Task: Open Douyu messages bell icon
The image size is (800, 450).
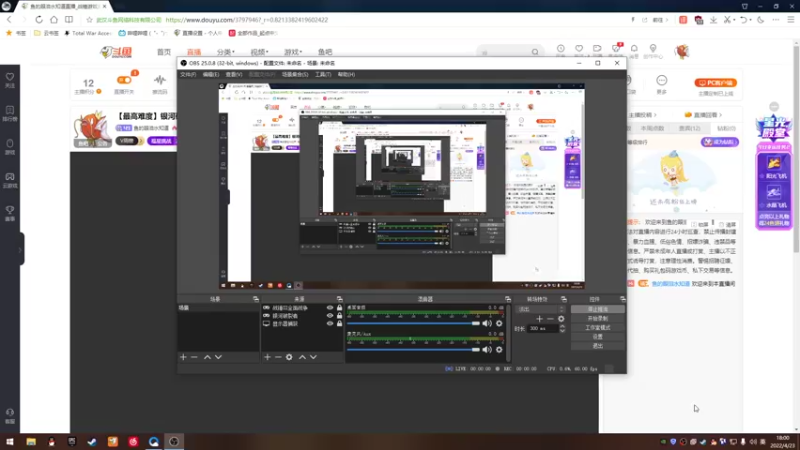Action: click(634, 49)
